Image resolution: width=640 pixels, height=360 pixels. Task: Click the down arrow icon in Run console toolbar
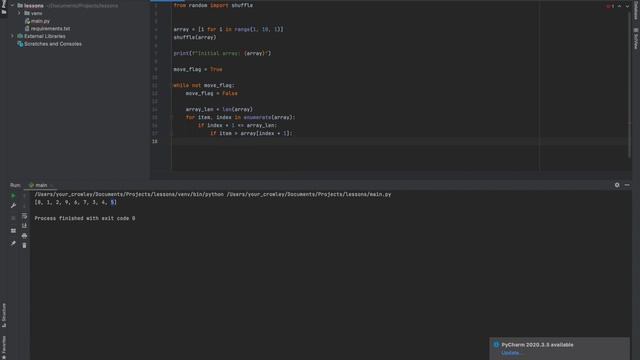click(24, 206)
